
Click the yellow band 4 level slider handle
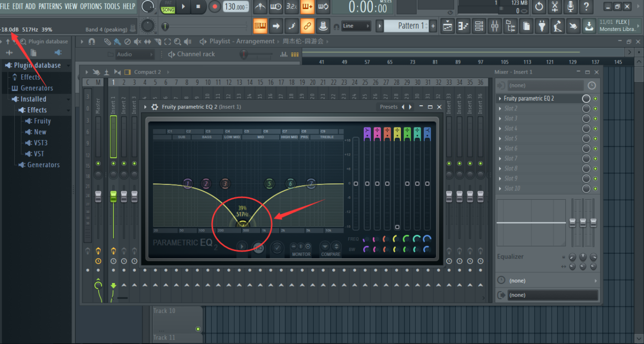point(397,227)
